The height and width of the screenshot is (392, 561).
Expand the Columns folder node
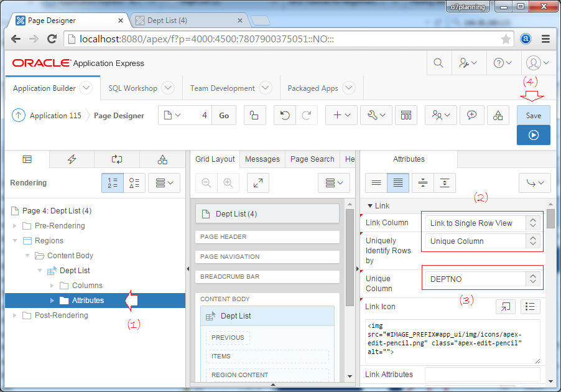52,286
